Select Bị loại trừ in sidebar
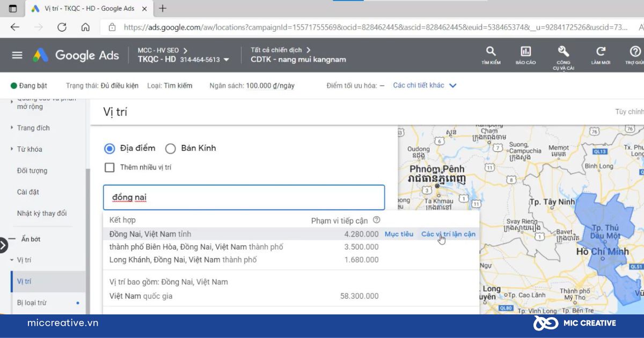Screen dimensions: 644x338 click(x=32, y=303)
